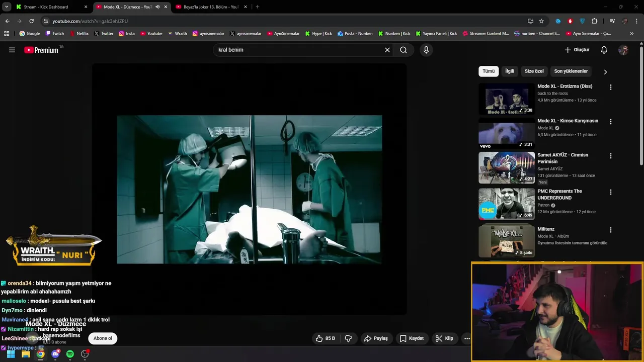Show more filter chips with arrow
Screen dimensions: 644x362
[x=605, y=72]
